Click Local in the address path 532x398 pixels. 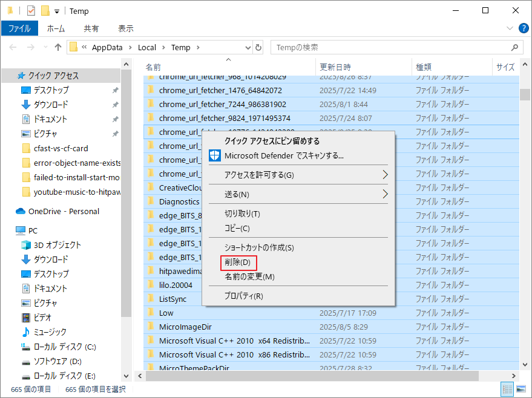point(147,47)
